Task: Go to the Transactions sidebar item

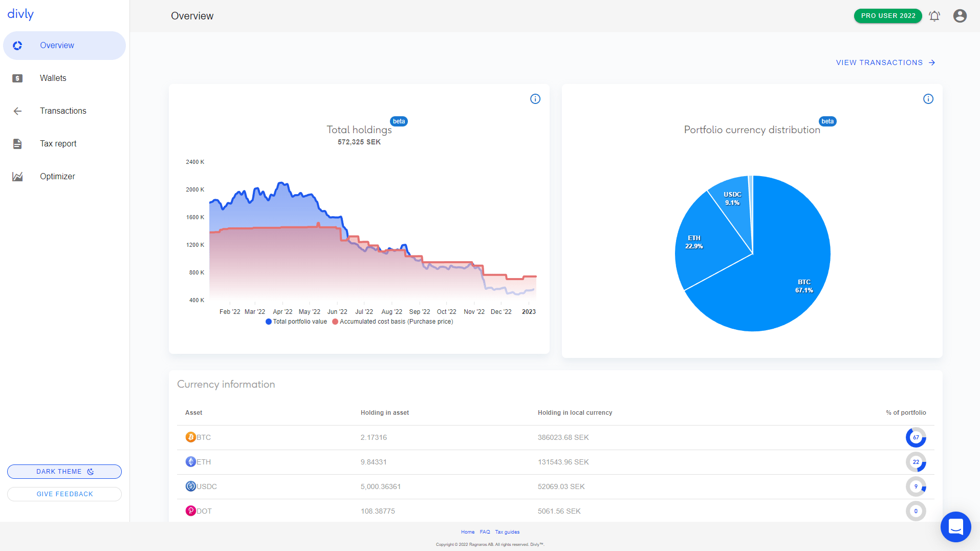Action: (x=64, y=111)
